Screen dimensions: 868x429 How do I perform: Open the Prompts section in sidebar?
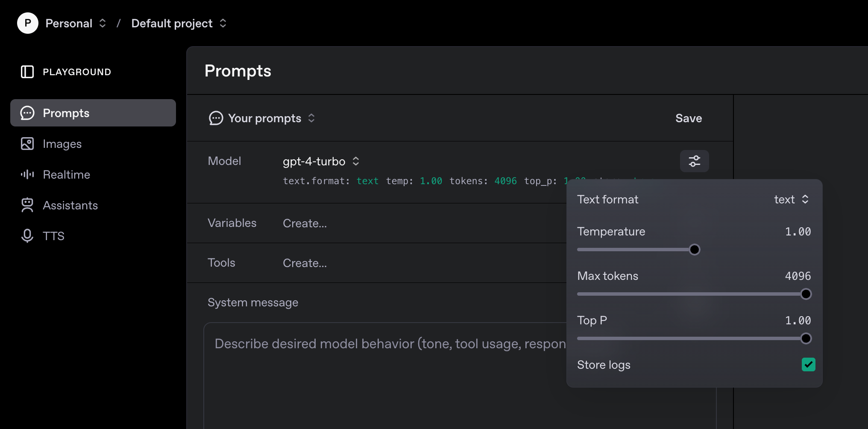pos(93,113)
